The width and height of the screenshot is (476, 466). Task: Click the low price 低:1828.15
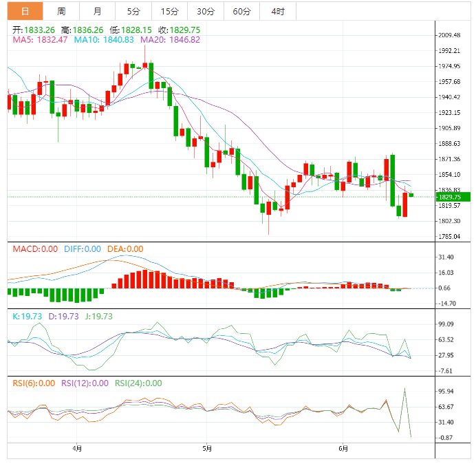click(131, 30)
